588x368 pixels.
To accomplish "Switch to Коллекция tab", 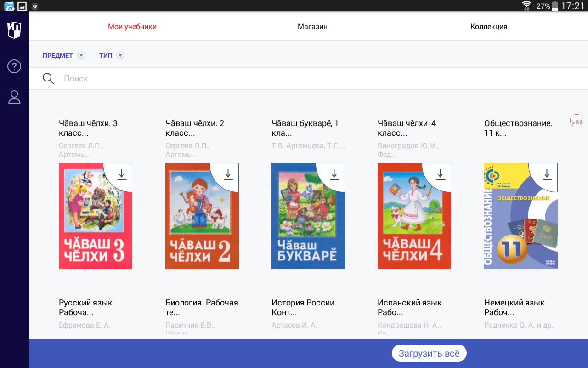I will (x=489, y=27).
